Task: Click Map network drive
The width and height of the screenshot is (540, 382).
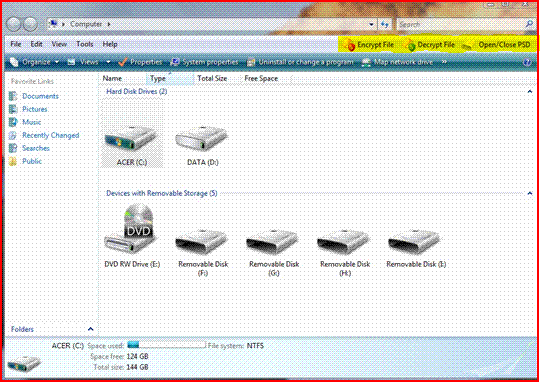Action: pyautogui.click(x=397, y=62)
